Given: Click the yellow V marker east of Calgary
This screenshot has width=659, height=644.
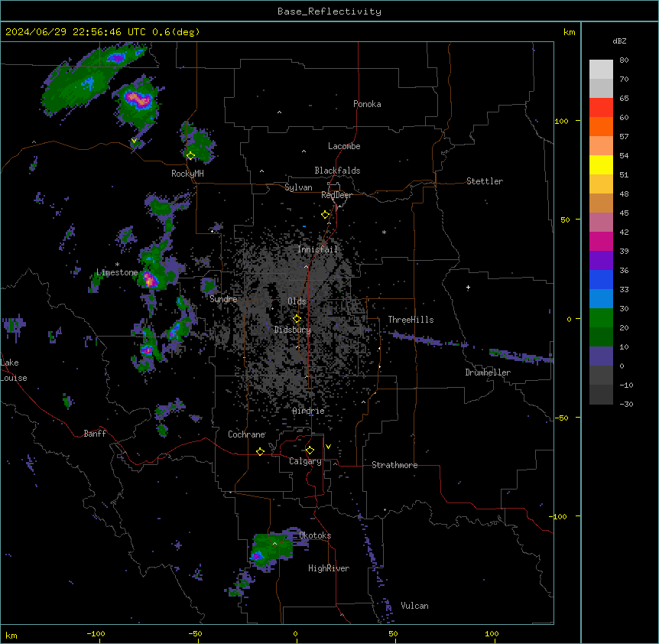Looking at the screenshot, I should pyautogui.click(x=328, y=447).
